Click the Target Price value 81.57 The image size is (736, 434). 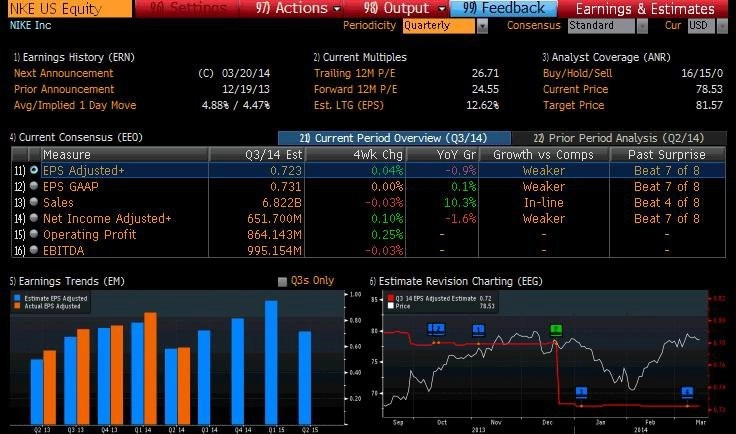(709, 105)
